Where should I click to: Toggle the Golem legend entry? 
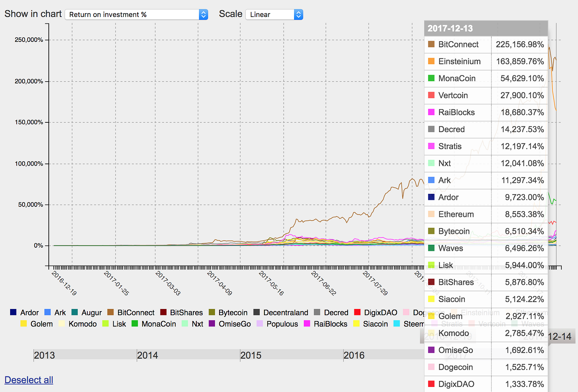[36, 324]
